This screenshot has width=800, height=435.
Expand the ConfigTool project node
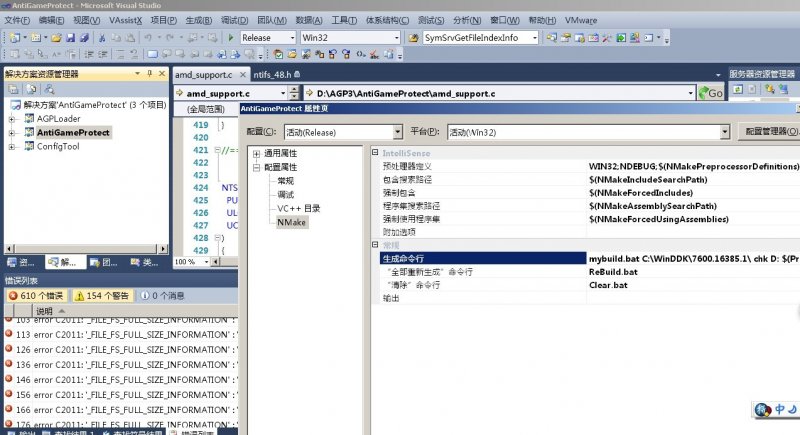(x=11, y=147)
